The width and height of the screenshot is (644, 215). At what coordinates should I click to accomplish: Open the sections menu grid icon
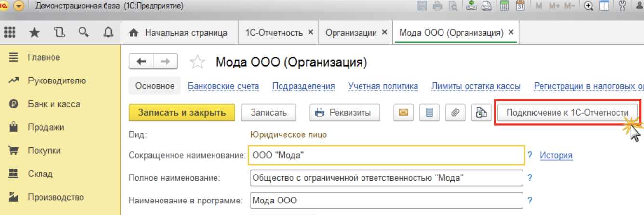(10, 32)
